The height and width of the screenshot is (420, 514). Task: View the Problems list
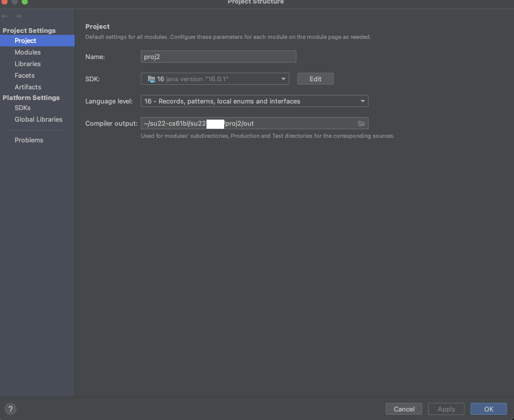[x=29, y=140]
